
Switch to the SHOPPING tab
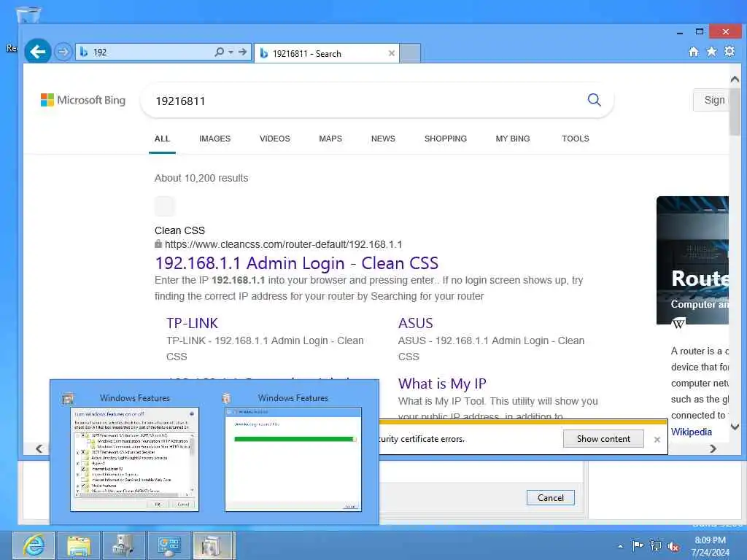[x=446, y=139]
